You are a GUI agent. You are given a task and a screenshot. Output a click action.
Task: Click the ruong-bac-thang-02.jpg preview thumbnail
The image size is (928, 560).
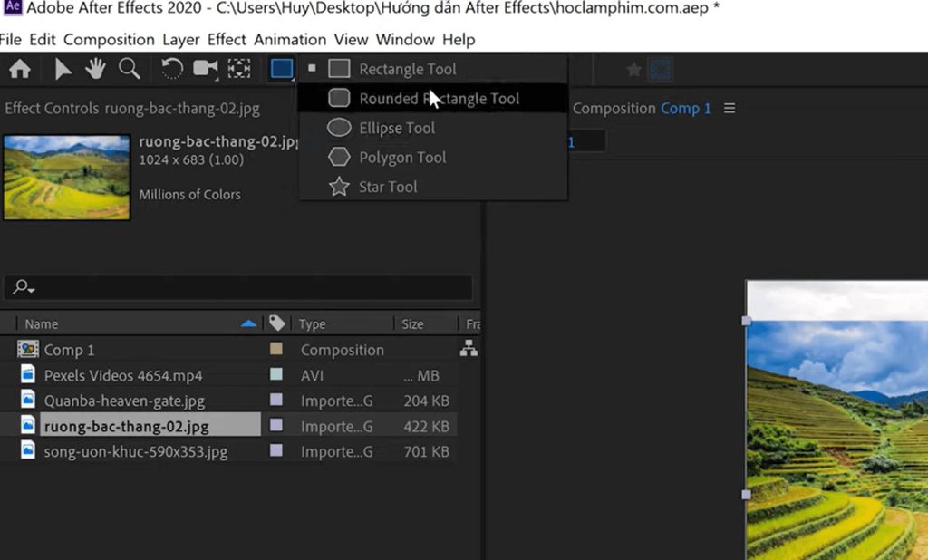[x=66, y=177]
